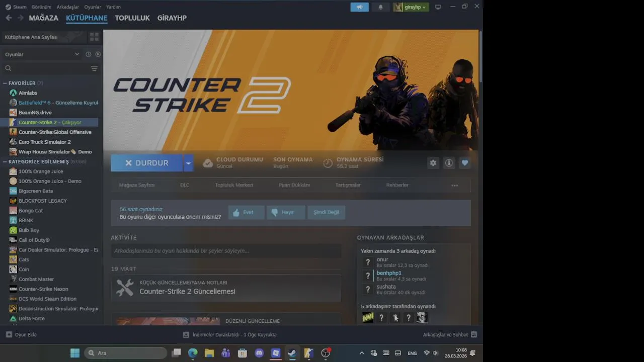The height and width of the screenshot is (362, 644).
Task: Open the Steam announcements megaphone button
Action: point(359,7)
